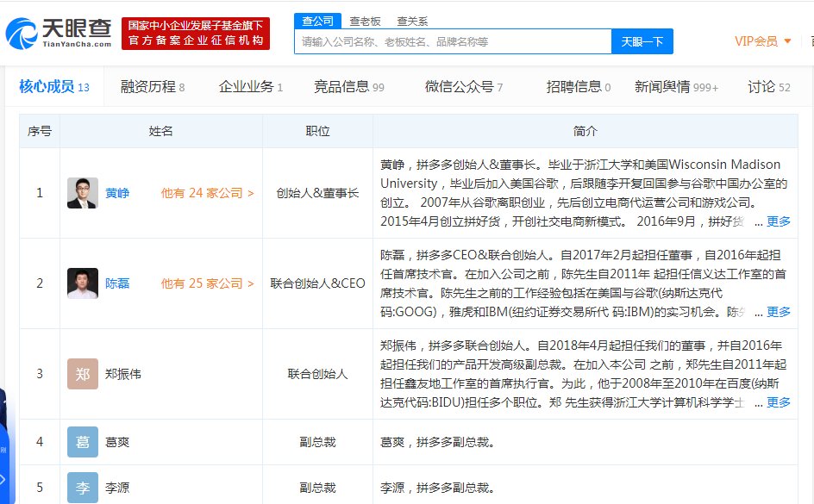Expand 陈磊's bio with 更多
814x504 pixels.
pyautogui.click(x=778, y=312)
